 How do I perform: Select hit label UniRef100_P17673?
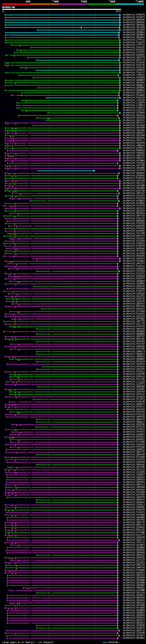134,399
